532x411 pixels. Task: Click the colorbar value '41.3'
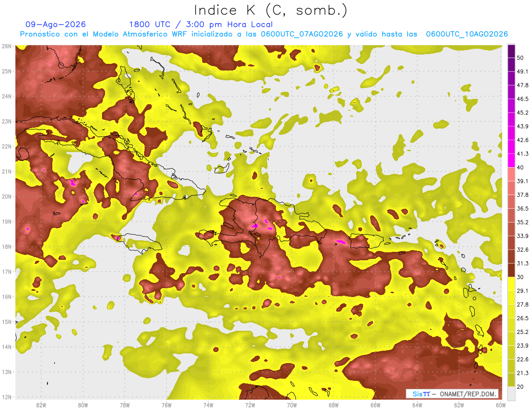(x=523, y=154)
